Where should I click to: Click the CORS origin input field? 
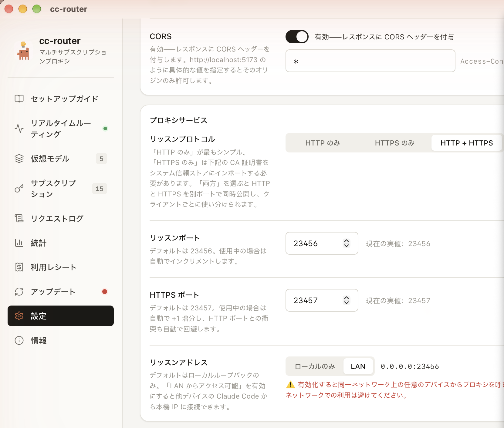point(370,61)
